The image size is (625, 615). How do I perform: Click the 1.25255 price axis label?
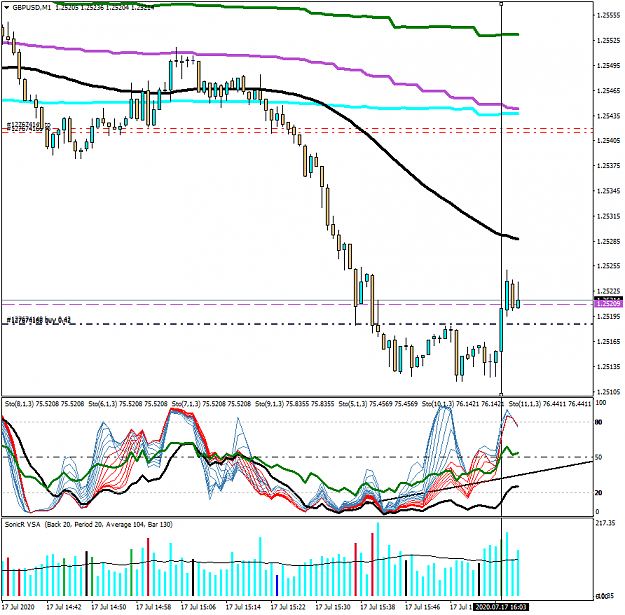[x=609, y=265]
